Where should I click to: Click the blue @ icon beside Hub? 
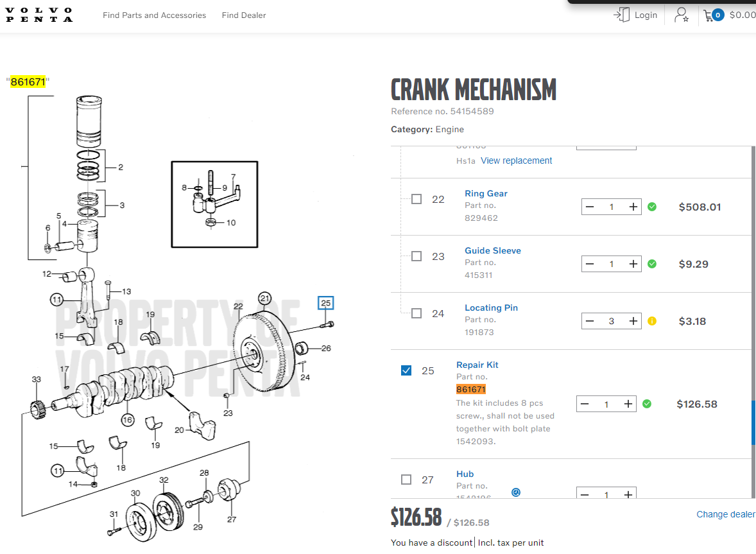(x=516, y=492)
